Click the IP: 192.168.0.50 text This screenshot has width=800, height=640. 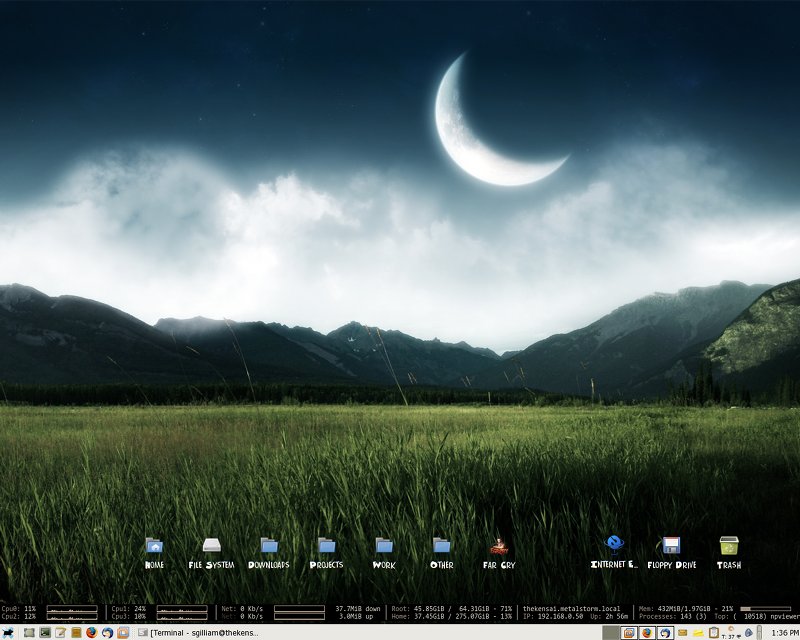[x=553, y=617]
